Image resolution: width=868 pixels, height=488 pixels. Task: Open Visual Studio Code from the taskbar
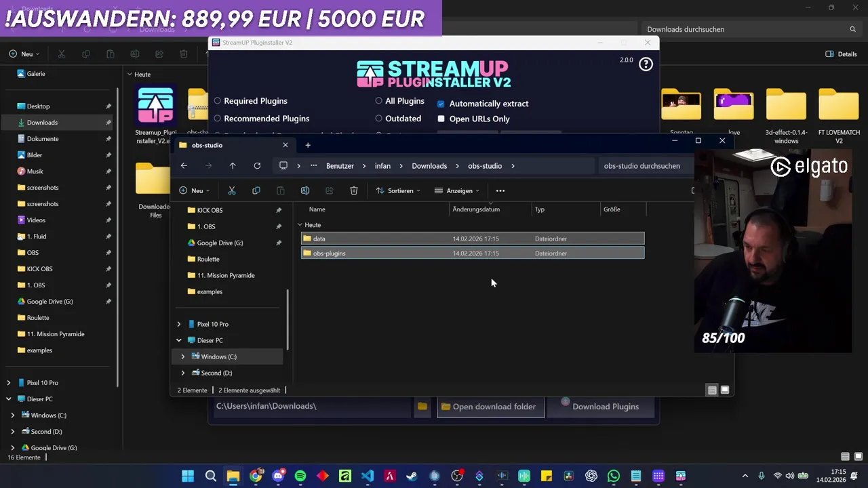[368, 476]
